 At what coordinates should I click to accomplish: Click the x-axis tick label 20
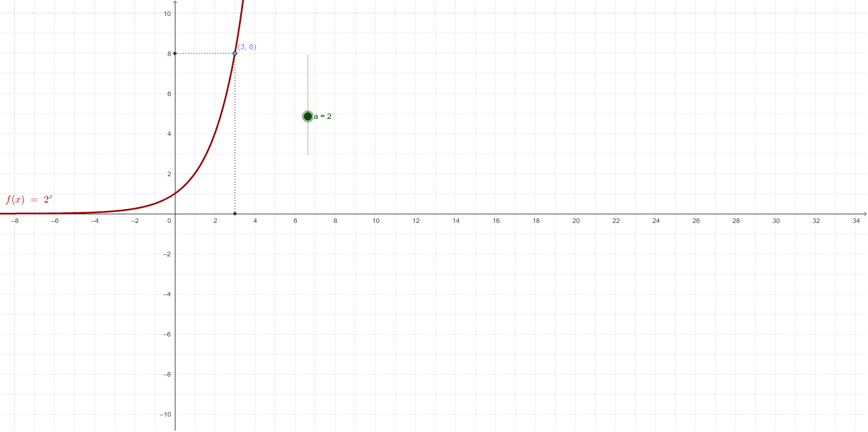[576, 220]
